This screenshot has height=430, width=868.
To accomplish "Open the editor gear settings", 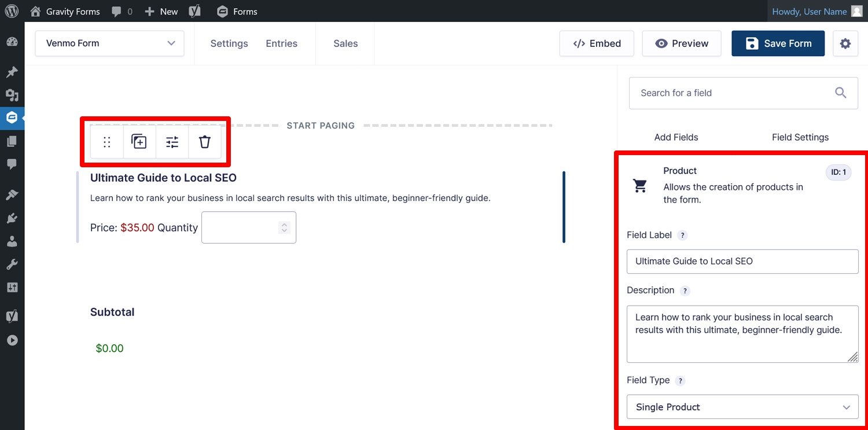I will pos(845,43).
